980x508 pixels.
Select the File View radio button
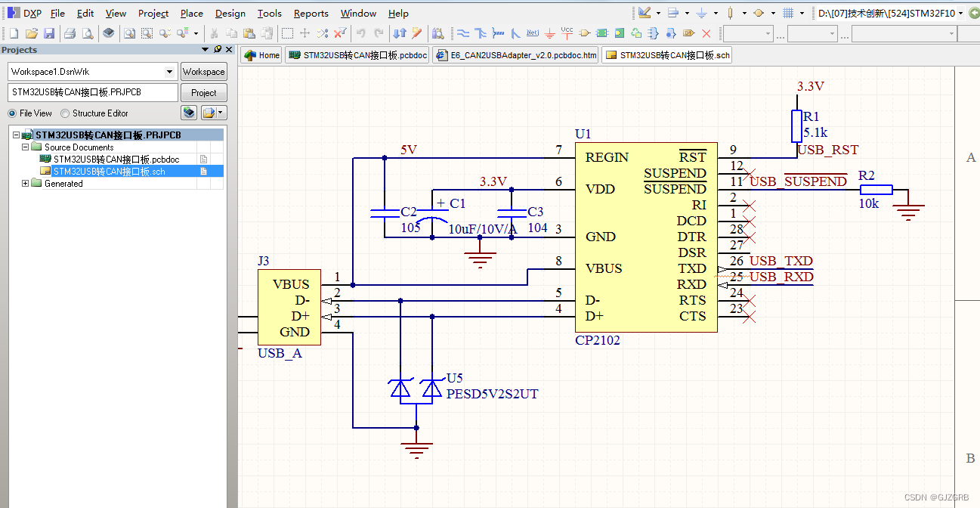coord(13,113)
